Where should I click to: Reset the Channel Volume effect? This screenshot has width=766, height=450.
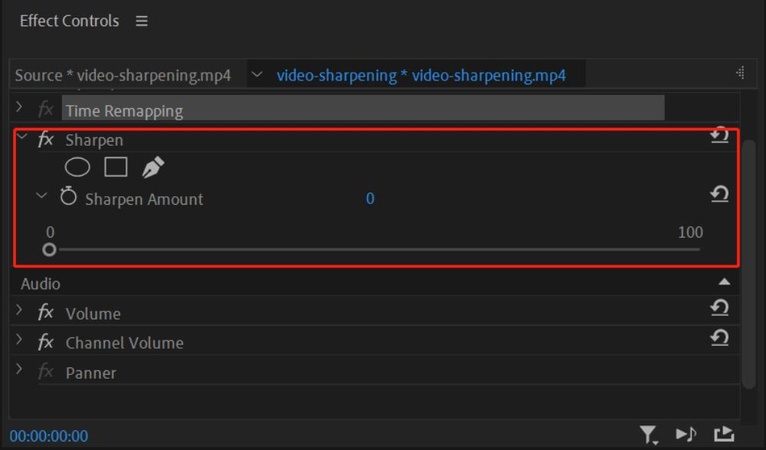(x=719, y=339)
